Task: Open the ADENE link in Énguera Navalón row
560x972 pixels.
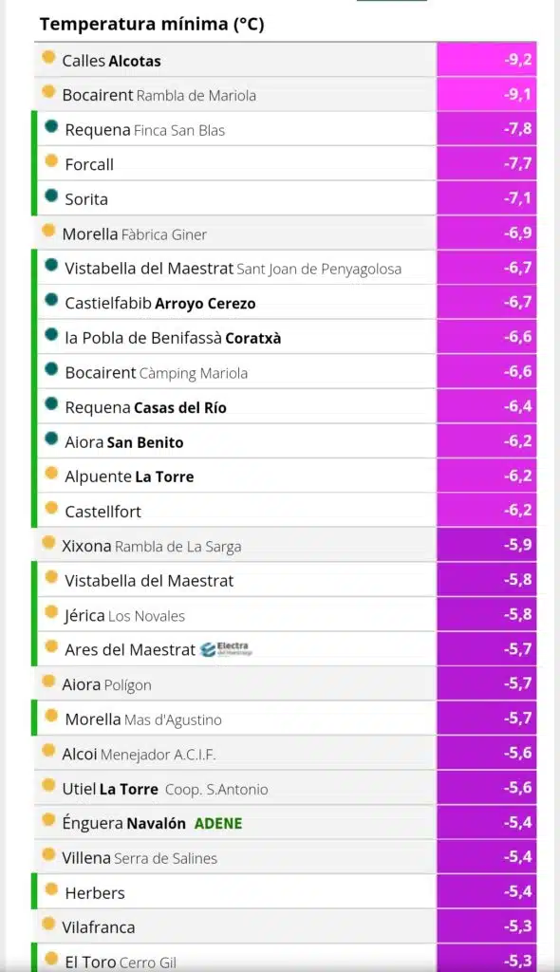Action: click(x=218, y=823)
